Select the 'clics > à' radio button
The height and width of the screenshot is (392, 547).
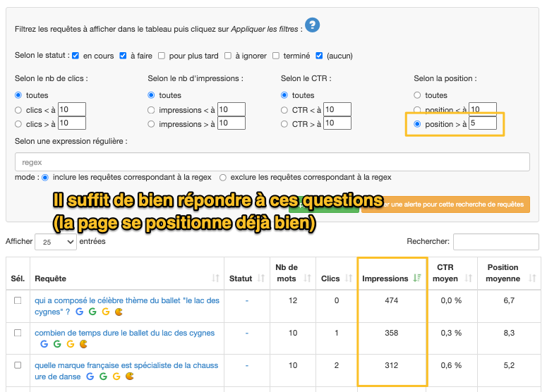(x=18, y=124)
